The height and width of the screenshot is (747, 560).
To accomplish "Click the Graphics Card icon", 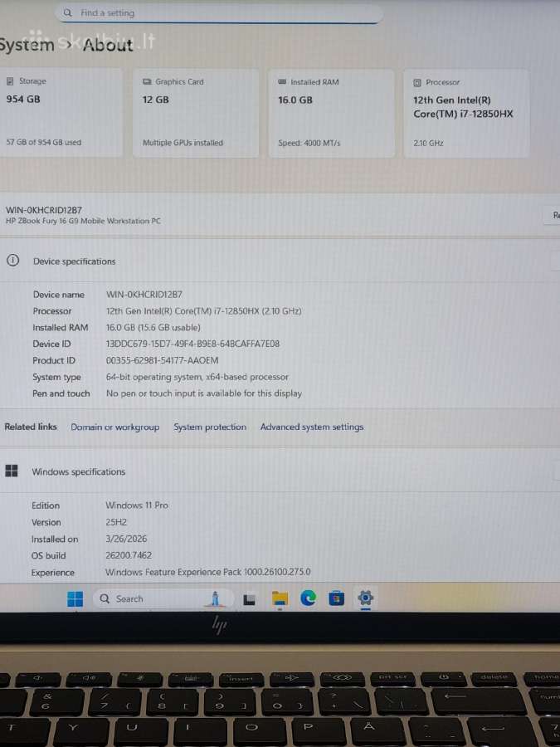I will (x=147, y=82).
